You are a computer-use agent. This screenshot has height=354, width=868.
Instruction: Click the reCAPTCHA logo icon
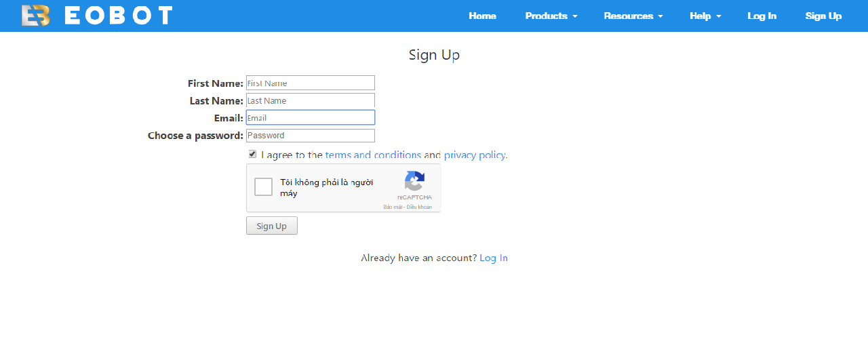[x=414, y=182]
